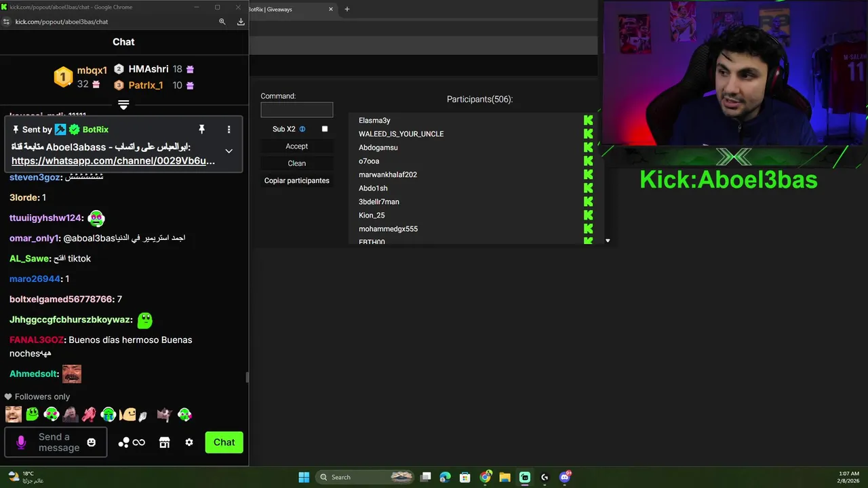This screenshot has height=488, width=868.
Task: Open the Kick shop storefront icon
Action: (164, 443)
